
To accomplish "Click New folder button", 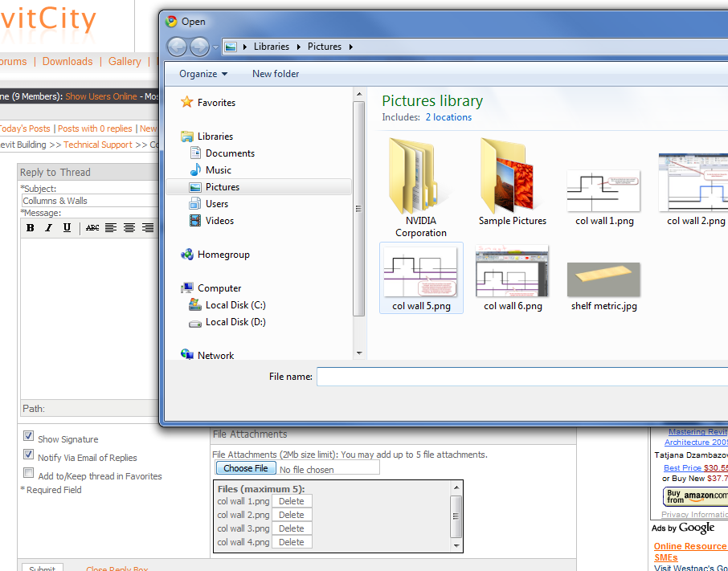I will (x=276, y=74).
